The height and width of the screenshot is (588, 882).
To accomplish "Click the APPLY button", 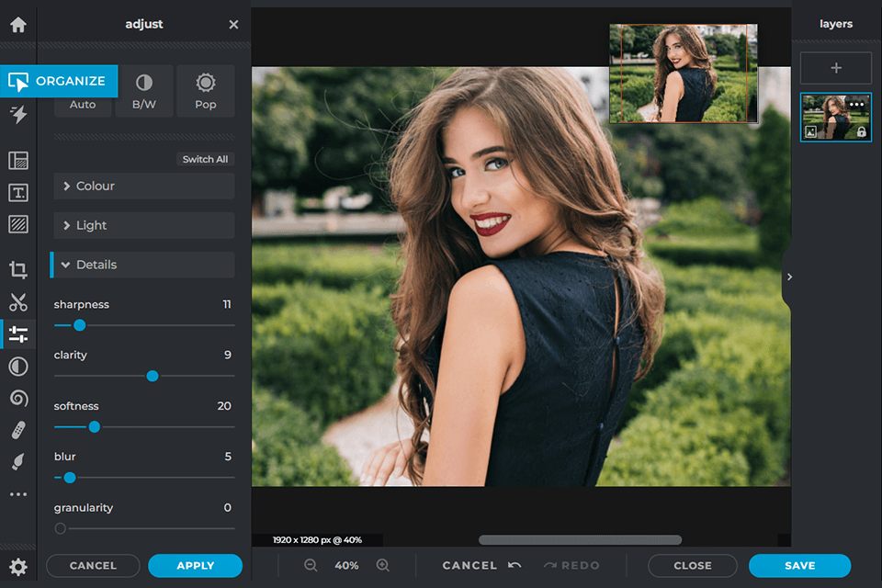I will [195, 566].
